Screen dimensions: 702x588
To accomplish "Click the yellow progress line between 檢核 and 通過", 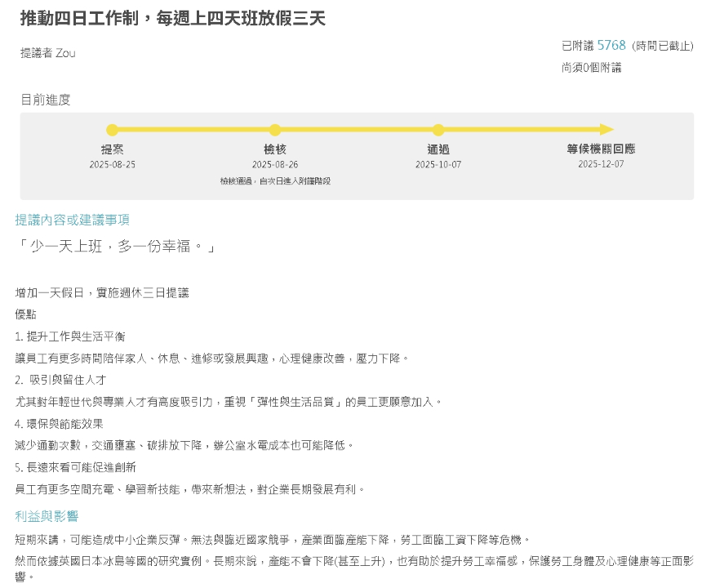I will 357,130.
